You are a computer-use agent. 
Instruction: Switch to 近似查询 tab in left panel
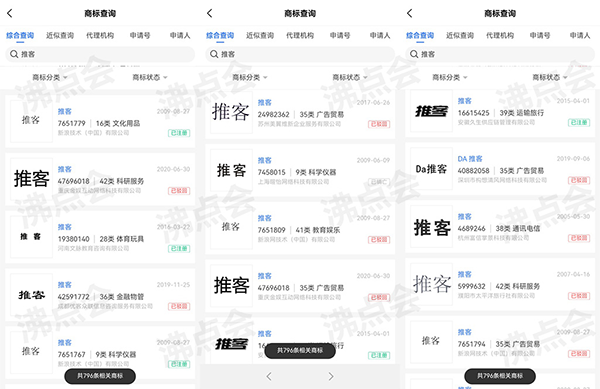pyautogui.click(x=60, y=36)
